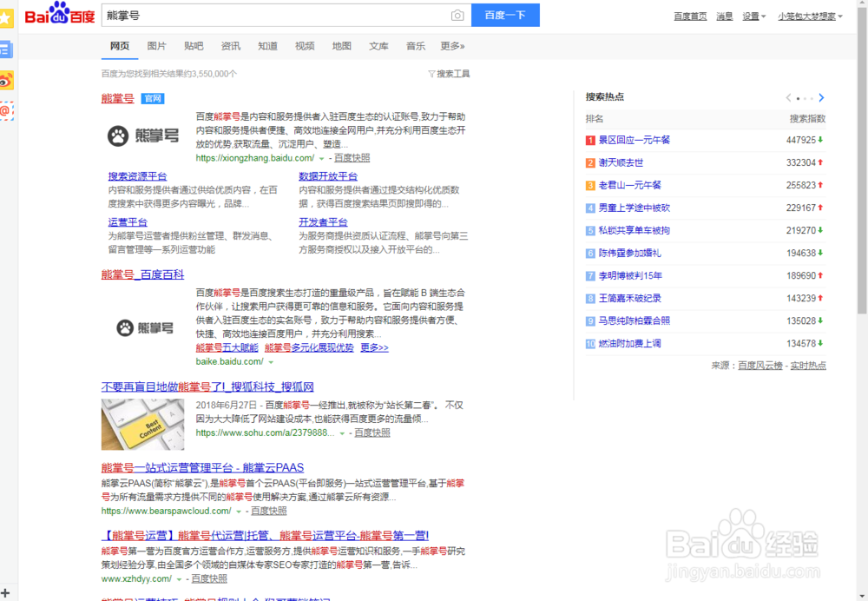
Task: Expand the 更多» search categories
Action: [x=452, y=46]
